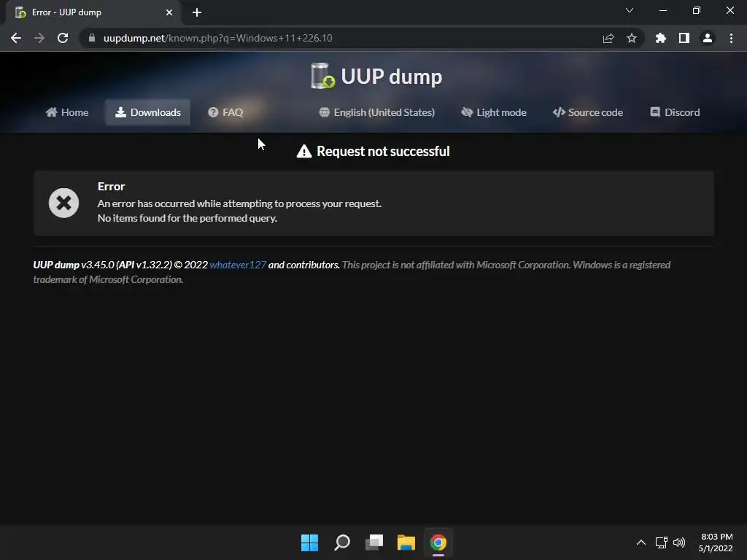This screenshot has height=560, width=747.
Task: Share this page via share icon
Action: coord(608,38)
